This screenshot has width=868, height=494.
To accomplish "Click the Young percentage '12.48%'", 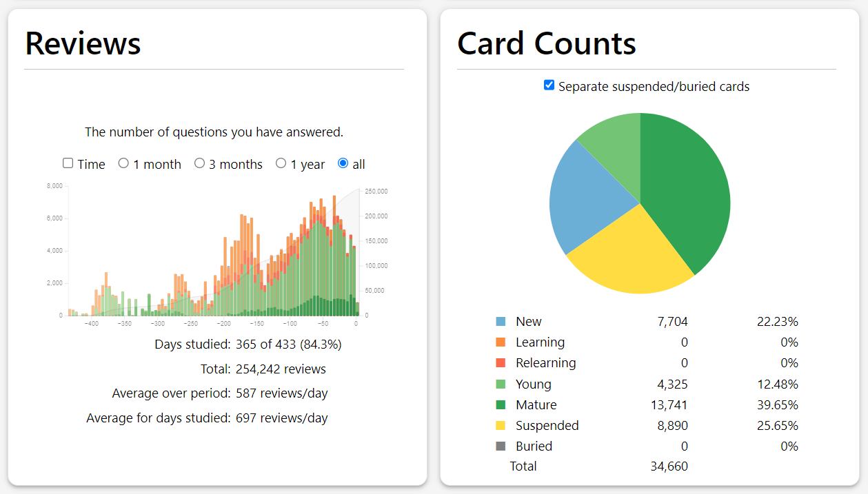I will pos(778,384).
